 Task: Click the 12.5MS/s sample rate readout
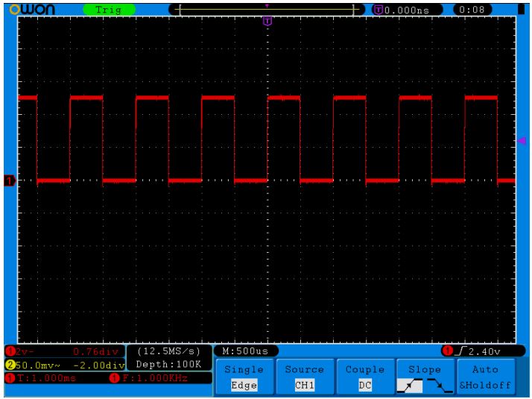click(x=169, y=351)
